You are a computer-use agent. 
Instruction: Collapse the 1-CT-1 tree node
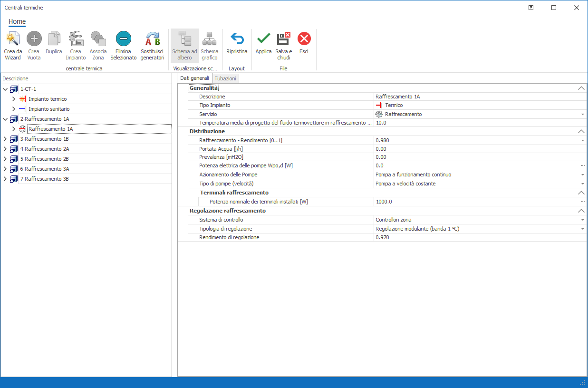[5, 89]
